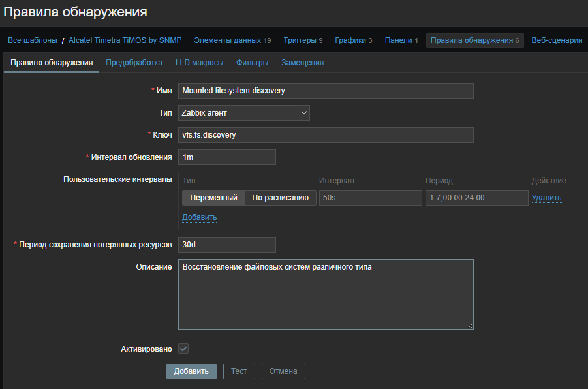Click the Добавить link under custom intervals
Image resolution: width=588 pixels, height=389 pixels.
tap(199, 217)
